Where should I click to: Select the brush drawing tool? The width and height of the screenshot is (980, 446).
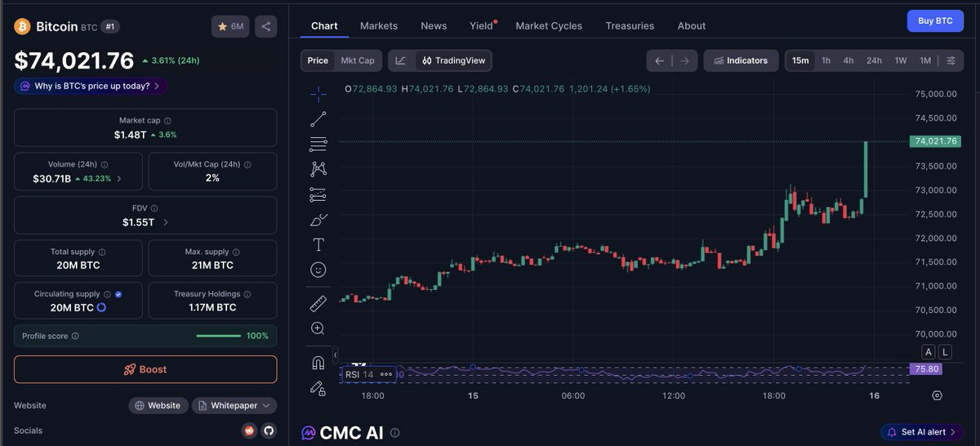point(318,220)
